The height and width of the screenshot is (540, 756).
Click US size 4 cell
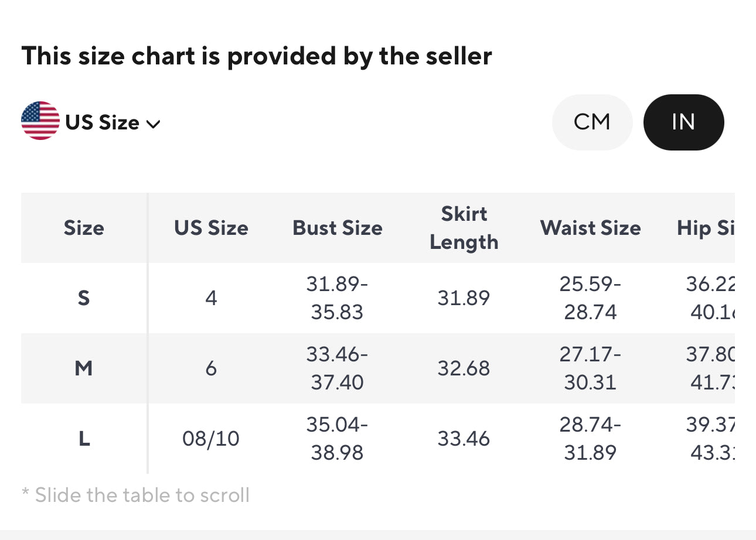click(x=211, y=298)
